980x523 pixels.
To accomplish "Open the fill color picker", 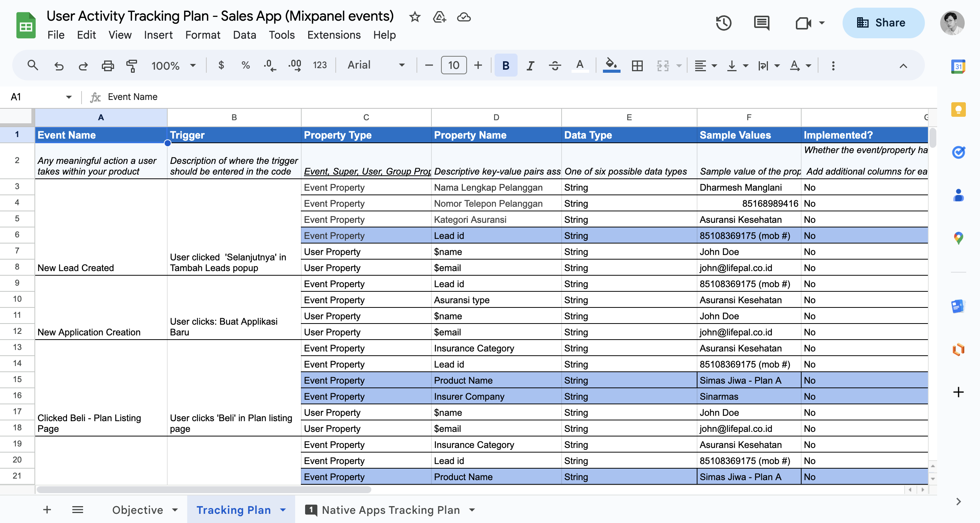I will [611, 65].
